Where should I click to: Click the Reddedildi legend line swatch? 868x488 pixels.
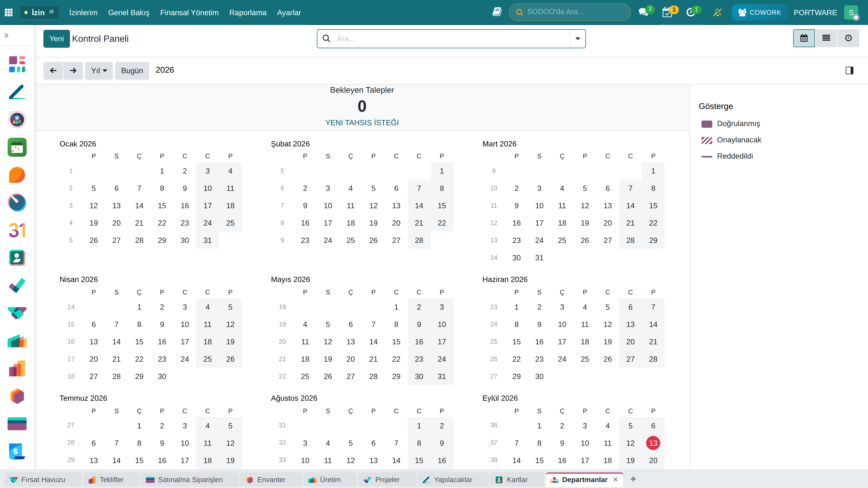click(707, 157)
